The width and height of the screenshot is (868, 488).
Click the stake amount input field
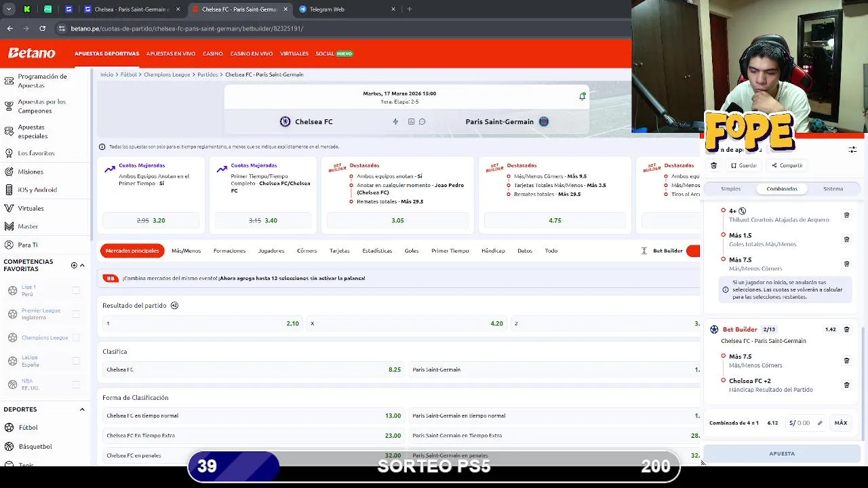coord(806,423)
